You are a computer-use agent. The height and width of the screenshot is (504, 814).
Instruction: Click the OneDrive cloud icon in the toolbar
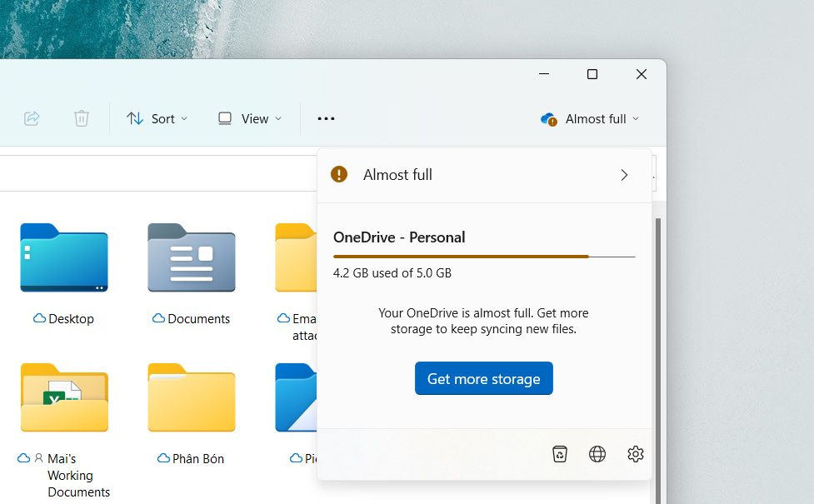(548, 119)
